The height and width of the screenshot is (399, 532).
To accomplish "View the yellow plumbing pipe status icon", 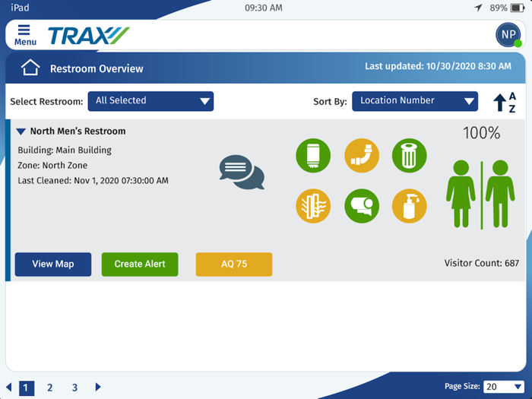I will click(x=361, y=156).
